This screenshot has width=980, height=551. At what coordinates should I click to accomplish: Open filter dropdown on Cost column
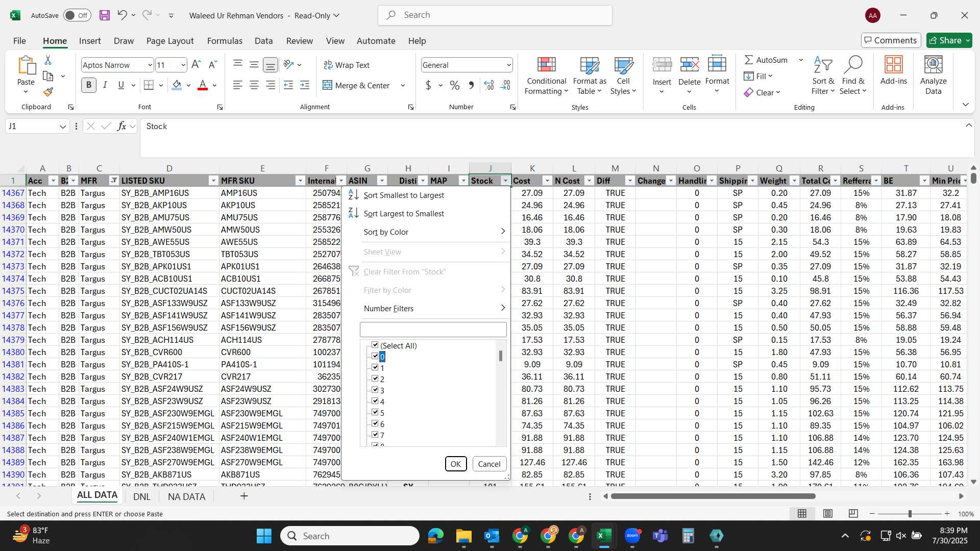click(x=547, y=181)
